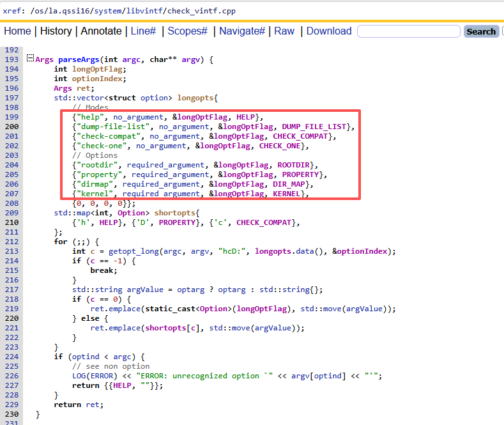Open the Navigate# link
504x425 pixels.
point(242,31)
